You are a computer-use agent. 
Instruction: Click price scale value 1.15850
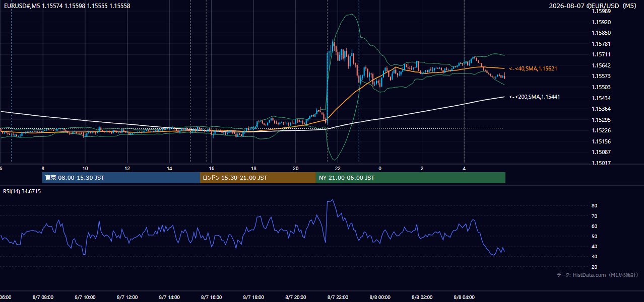click(x=601, y=33)
